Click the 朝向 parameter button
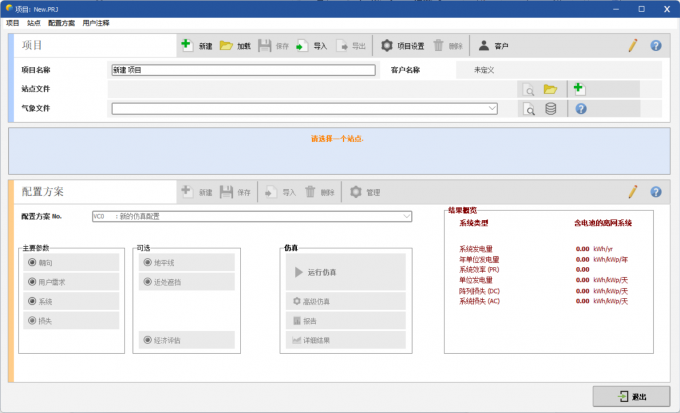This screenshot has width=680, height=413. coord(71,262)
